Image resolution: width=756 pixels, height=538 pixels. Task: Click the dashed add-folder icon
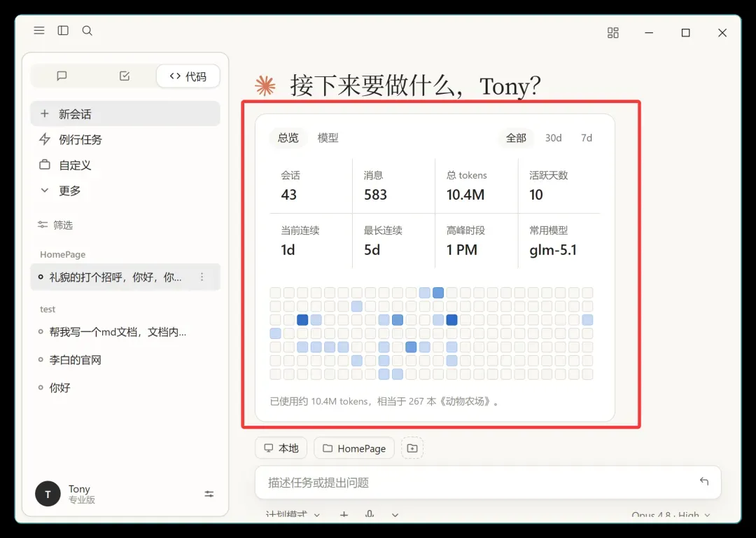[412, 448]
